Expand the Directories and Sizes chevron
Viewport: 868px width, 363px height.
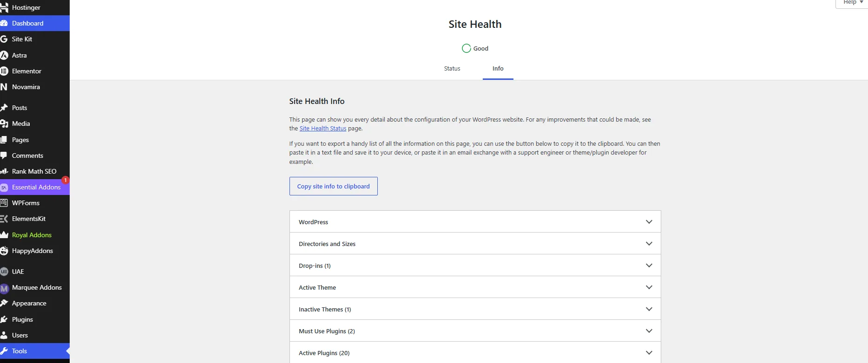pyautogui.click(x=649, y=244)
